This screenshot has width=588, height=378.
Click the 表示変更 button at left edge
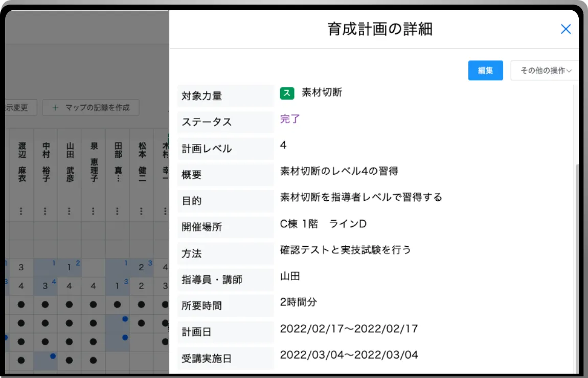17,108
